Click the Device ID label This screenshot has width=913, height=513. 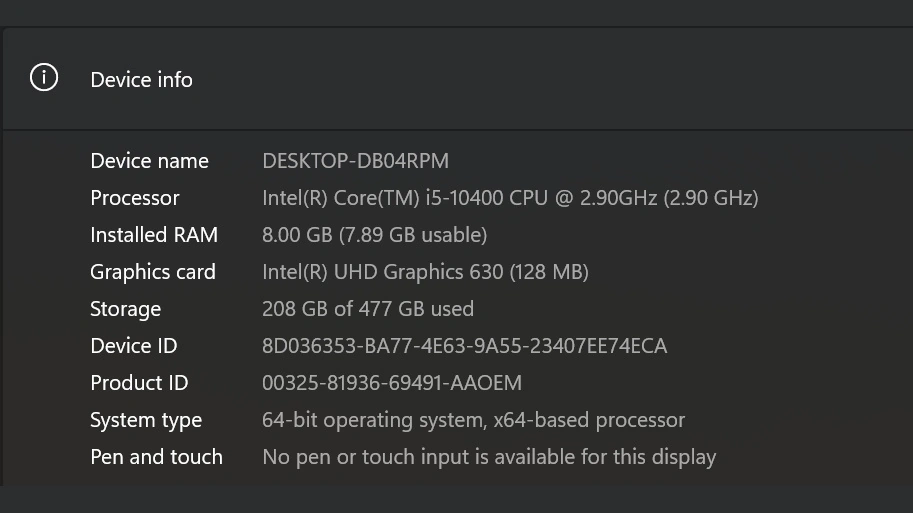tap(133, 346)
